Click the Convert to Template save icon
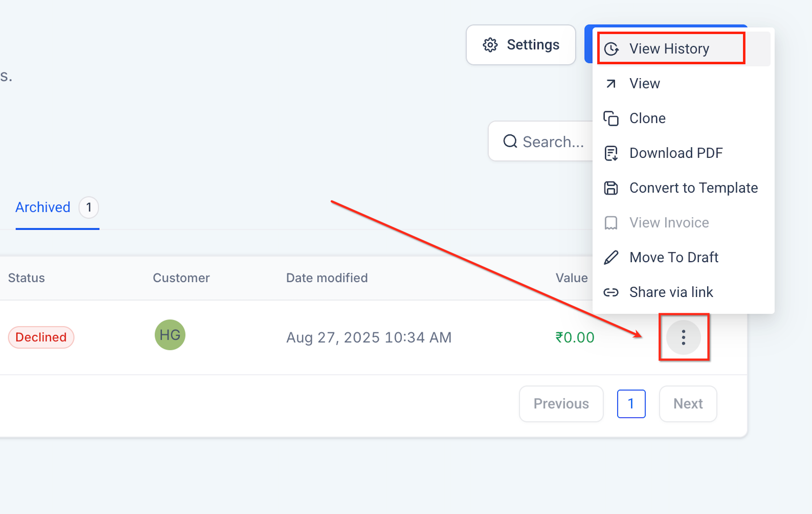This screenshot has width=812, height=514. pos(611,188)
